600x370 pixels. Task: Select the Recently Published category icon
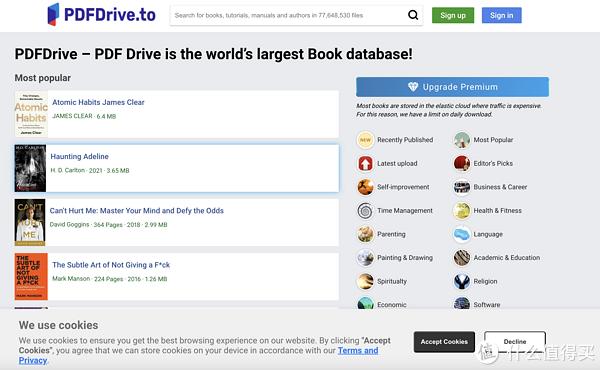[x=365, y=140]
